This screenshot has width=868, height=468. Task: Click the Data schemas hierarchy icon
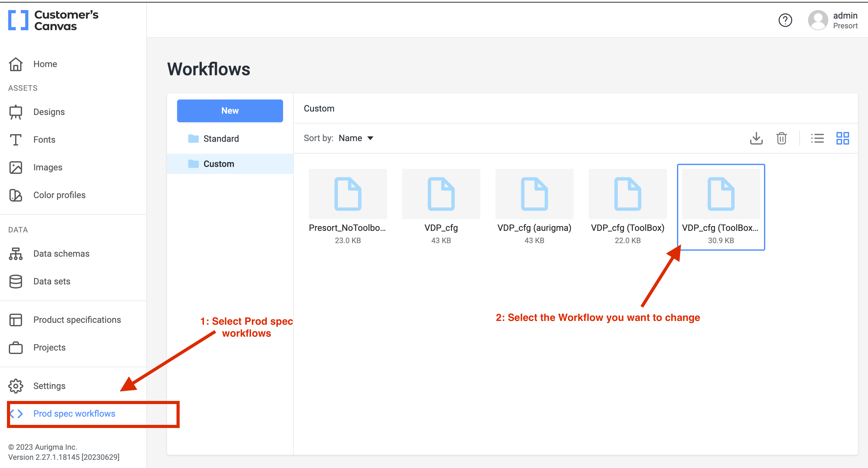(15, 254)
